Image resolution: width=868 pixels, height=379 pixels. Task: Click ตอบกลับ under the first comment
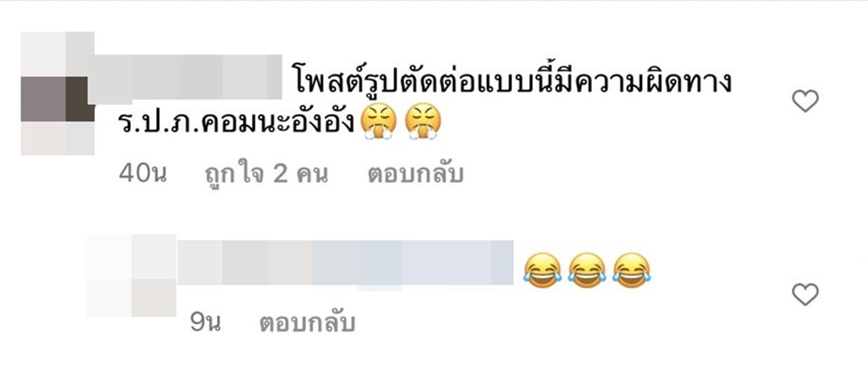pyautogui.click(x=416, y=174)
